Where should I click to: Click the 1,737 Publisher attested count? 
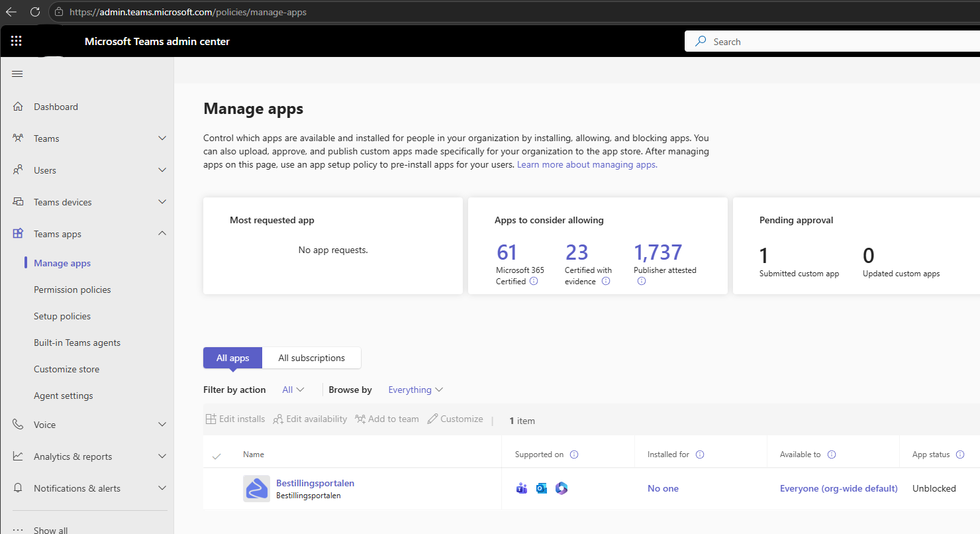(658, 252)
